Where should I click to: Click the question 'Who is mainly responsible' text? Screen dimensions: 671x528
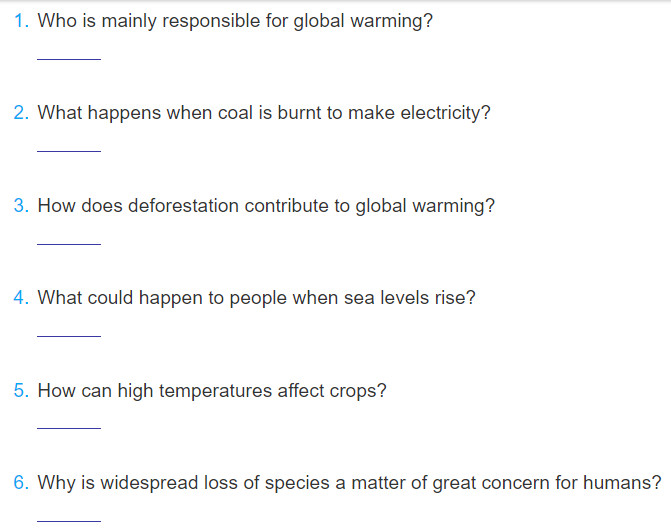[x=235, y=21]
